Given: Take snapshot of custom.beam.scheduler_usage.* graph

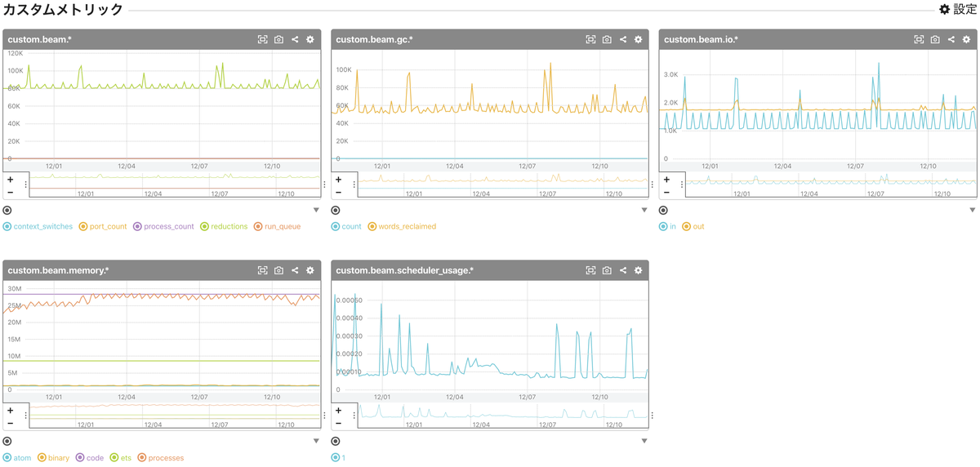Looking at the screenshot, I should 607,270.
